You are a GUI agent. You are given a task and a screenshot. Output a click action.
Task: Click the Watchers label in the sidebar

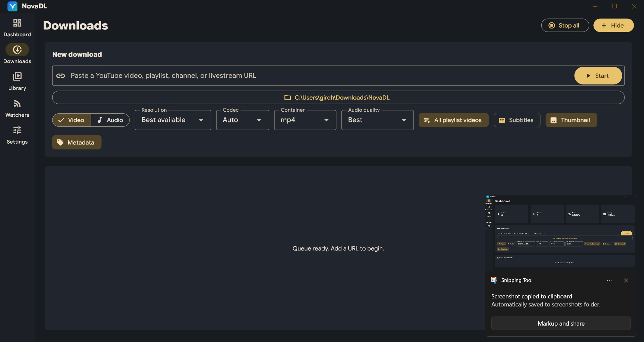coord(17,115)
